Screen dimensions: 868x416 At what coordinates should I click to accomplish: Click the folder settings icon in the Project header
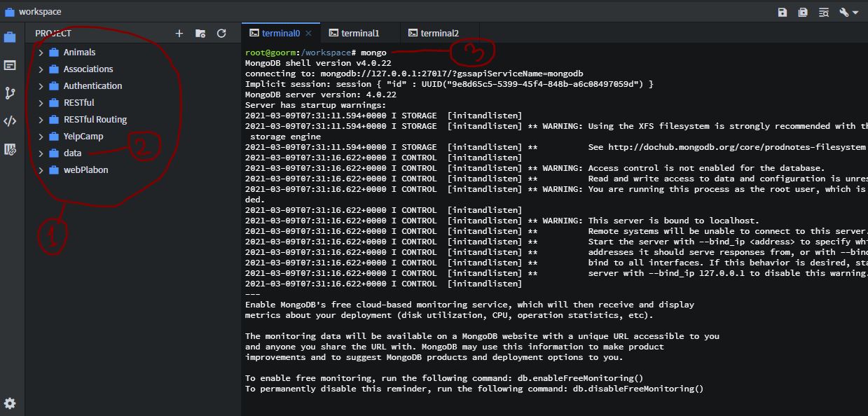click(200, 33)
